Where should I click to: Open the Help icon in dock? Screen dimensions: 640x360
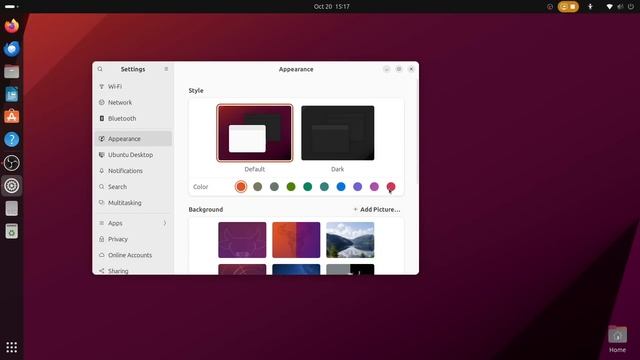click(11, 140)
